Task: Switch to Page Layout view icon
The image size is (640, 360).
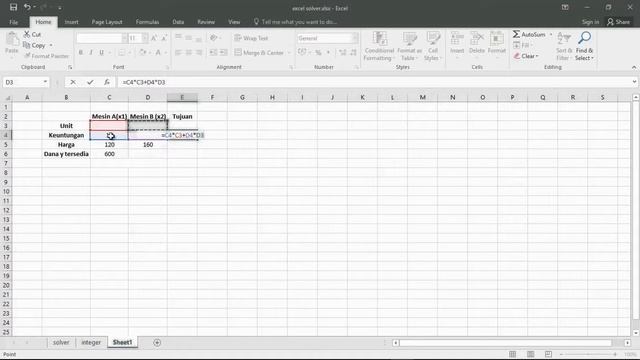Action: click(530, 354)
